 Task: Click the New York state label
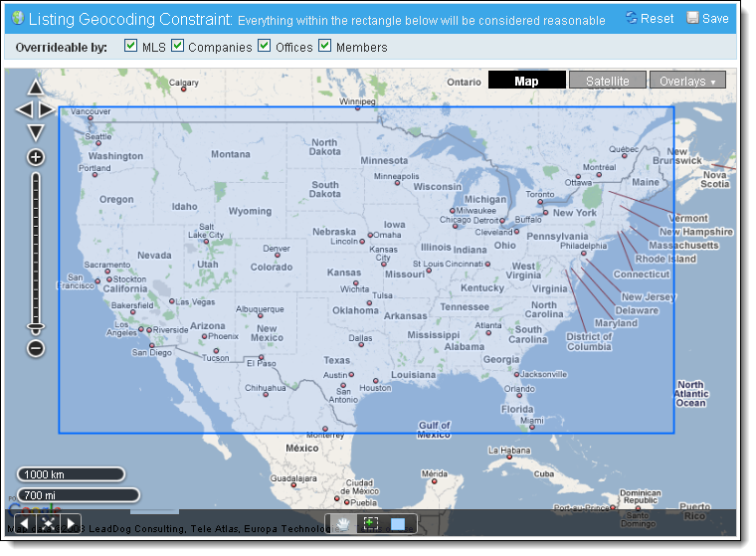575,213
